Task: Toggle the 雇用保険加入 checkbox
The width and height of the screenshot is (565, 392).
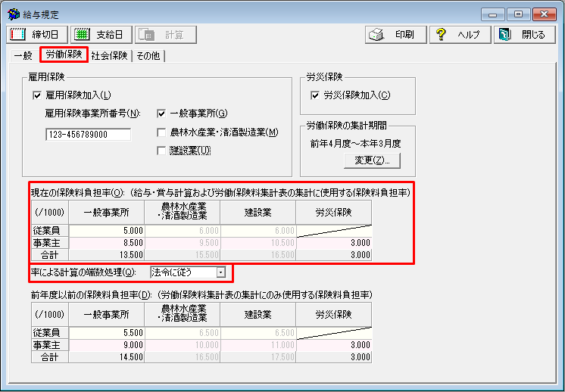Action: pyautogui.click(x=37, y=95)
